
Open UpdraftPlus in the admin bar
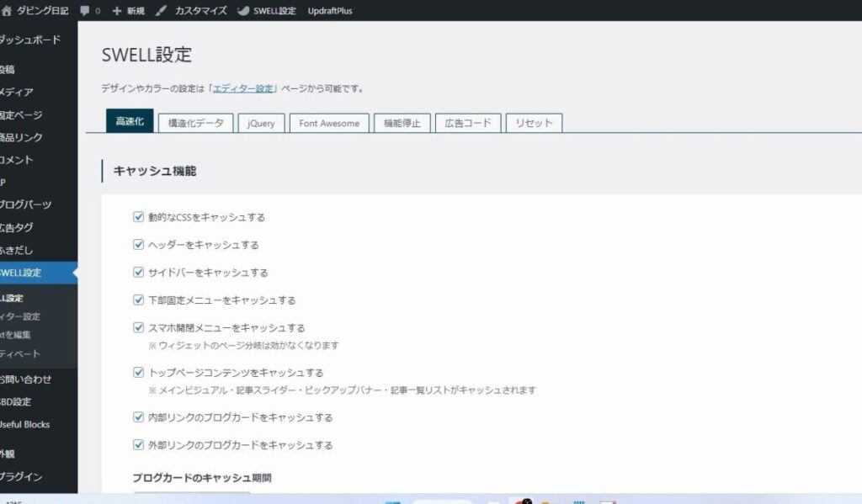pyautogui.click(x=330, y=10)
